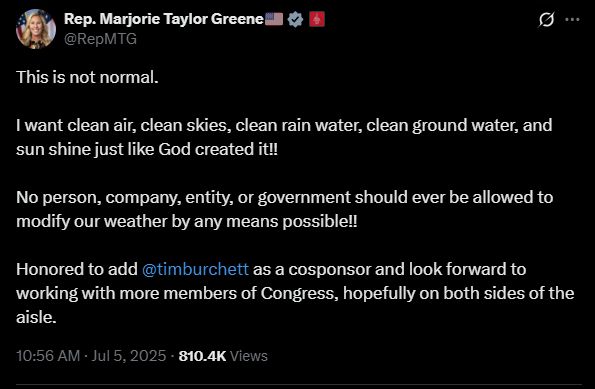Open the Rep. Marjorie Taylor Greene display name

(x=164, y=19)
